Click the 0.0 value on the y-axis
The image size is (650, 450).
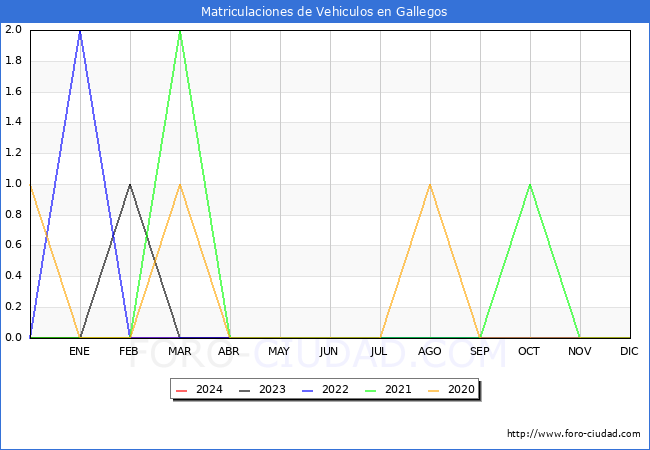coord(13,337)
